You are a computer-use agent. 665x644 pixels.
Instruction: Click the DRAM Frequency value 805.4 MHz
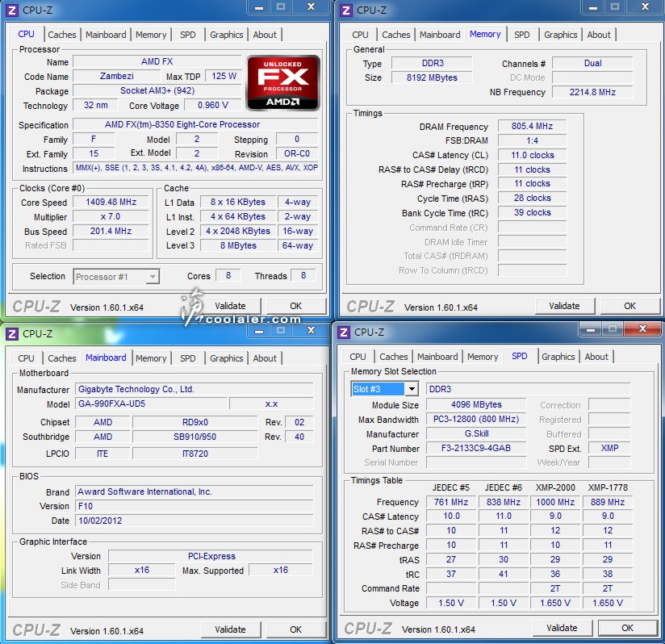(x=532, y=127)
